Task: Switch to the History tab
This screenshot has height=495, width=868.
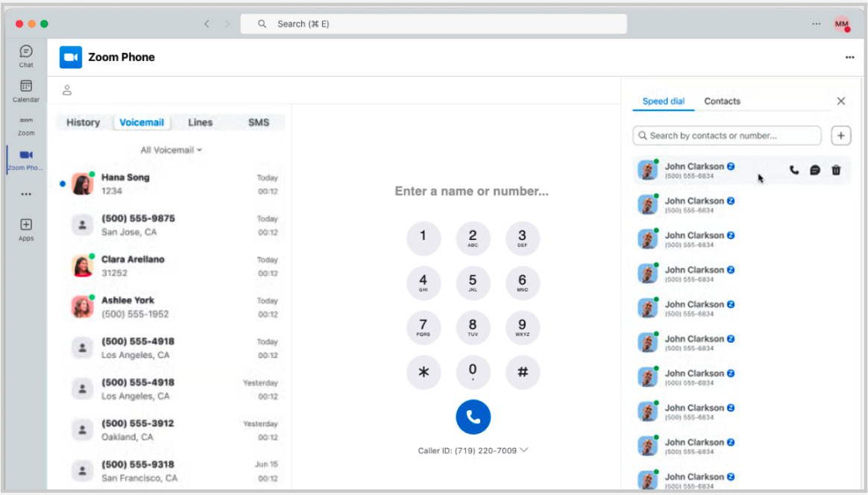Action: (x=83, y=122)
